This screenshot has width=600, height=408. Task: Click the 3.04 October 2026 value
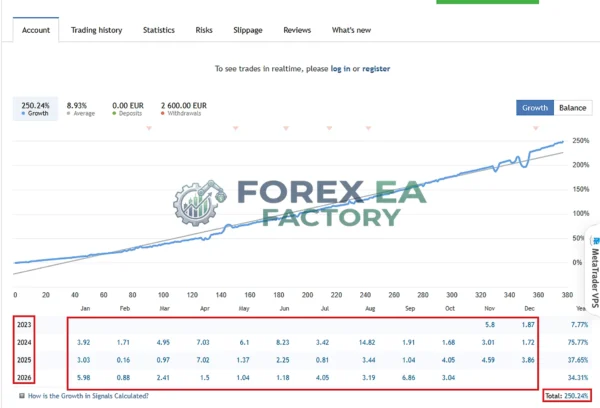tap(448, 377)
